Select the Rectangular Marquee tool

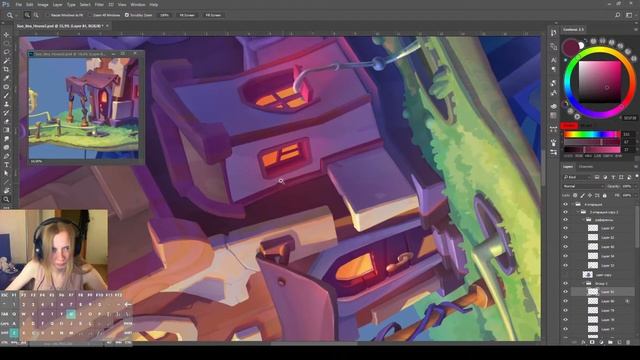point(6,43)
